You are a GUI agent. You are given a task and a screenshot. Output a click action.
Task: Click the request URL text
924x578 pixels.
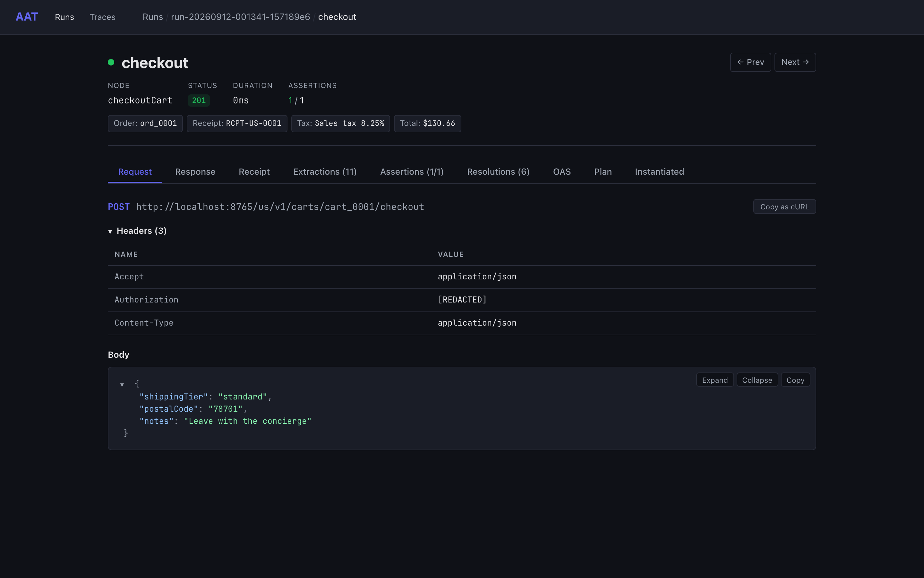tap(280, 207)
